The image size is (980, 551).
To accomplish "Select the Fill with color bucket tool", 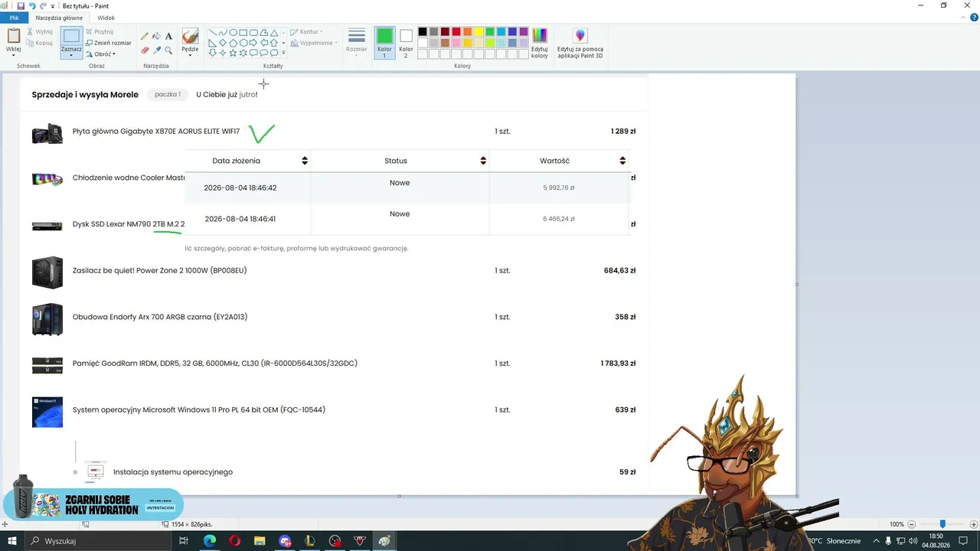I will (x=156, y=36).
